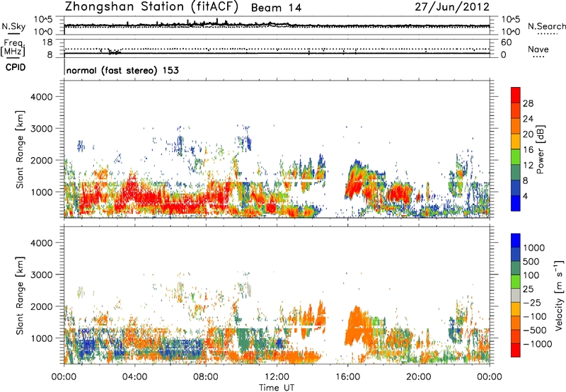Click the 2000 tick on velocity panel
This screenshot has height=392, width=566.
pos(42,306)
